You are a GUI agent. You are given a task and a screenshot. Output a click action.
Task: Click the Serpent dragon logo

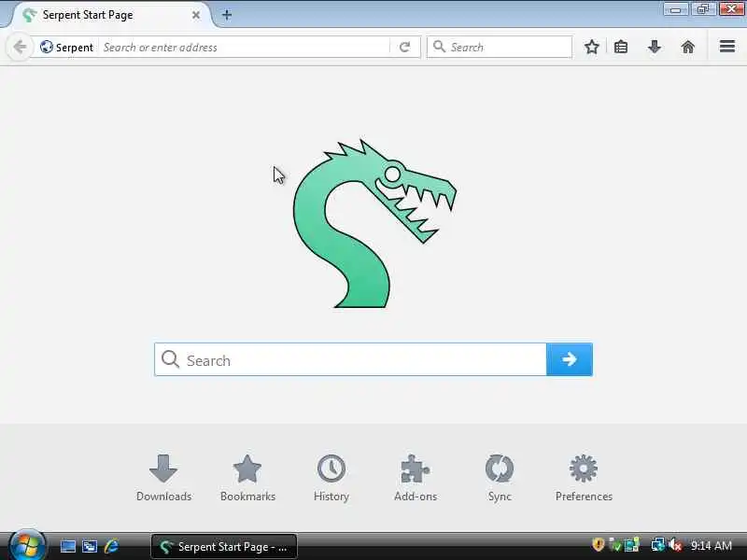click(374, 224)
